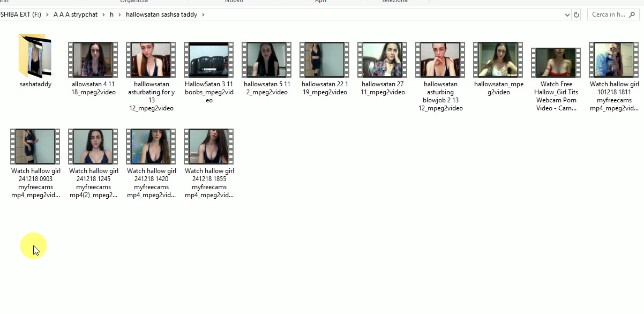Select the hallowsatan 5 11 2 video file
The width and height of the screenshot is (644, 314).
coord(266,59)
